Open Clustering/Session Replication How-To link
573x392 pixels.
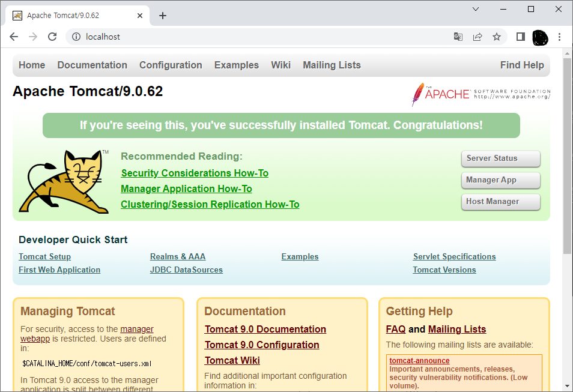(210, 205)
